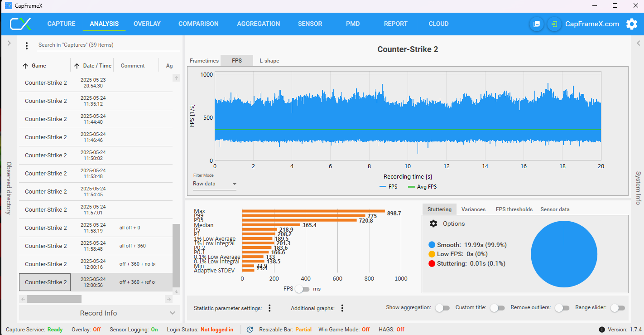Turn on Remove outliers switch
The width and height of the screenshot is (644, 335).
tap(562, 308)
